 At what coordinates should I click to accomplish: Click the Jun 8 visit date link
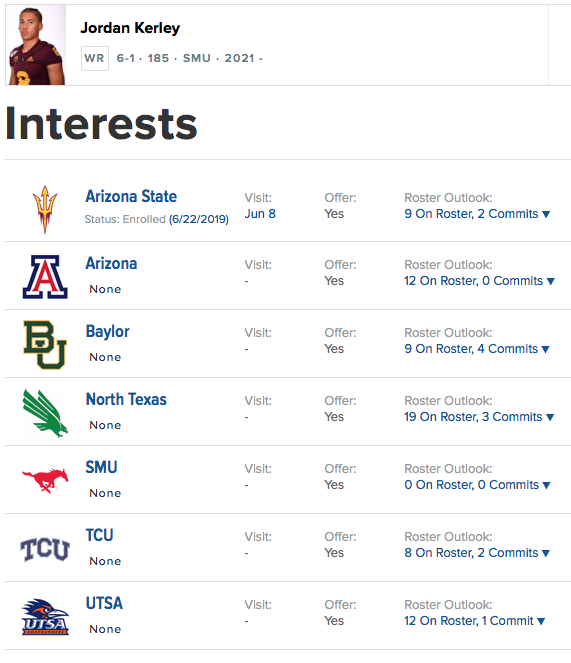[260, 214]
